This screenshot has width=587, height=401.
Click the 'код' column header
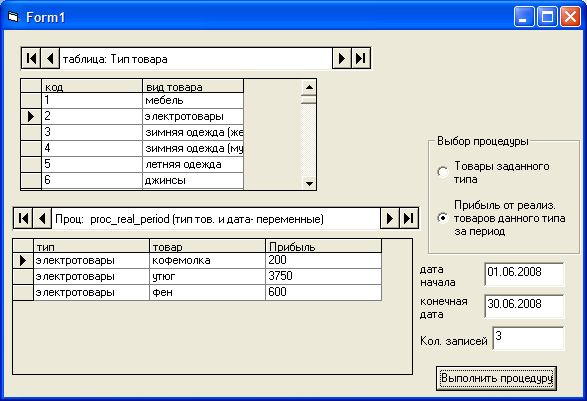[92, 86]
